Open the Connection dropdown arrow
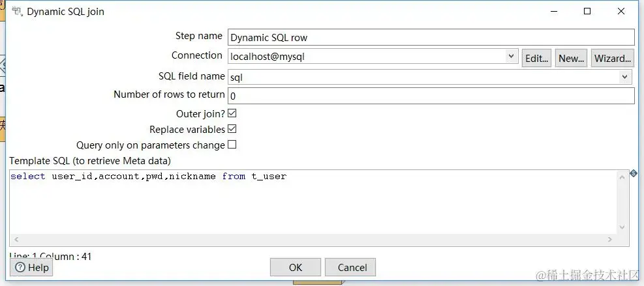This screenshot has height=286, width=644. click(x=511, y=56)
